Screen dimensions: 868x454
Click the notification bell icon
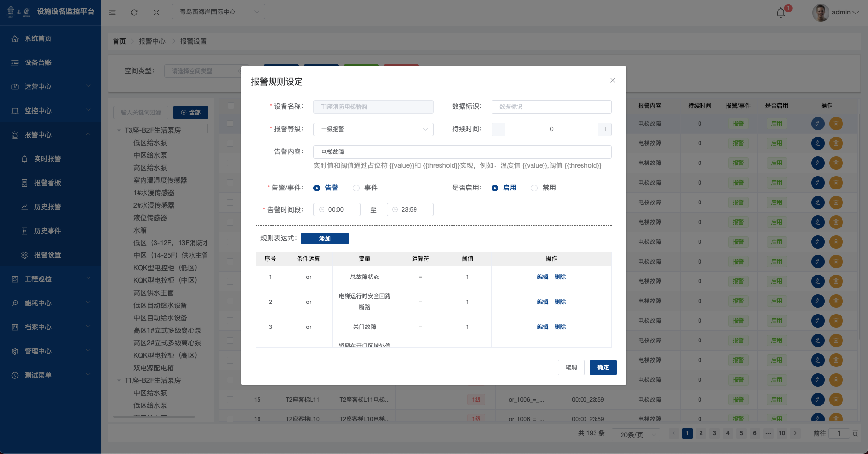(781, 13)
